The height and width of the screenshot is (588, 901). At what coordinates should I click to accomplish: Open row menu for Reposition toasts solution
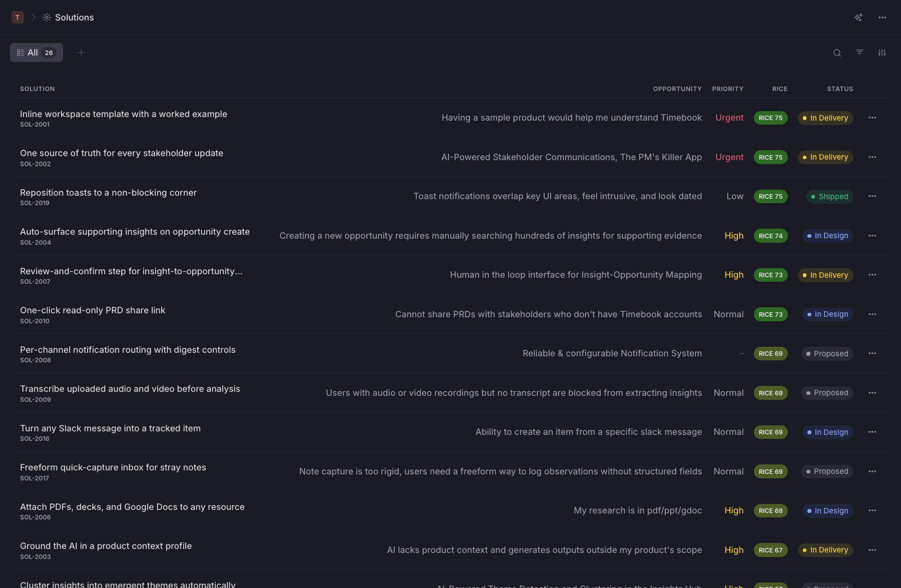(x=872, y=196)
